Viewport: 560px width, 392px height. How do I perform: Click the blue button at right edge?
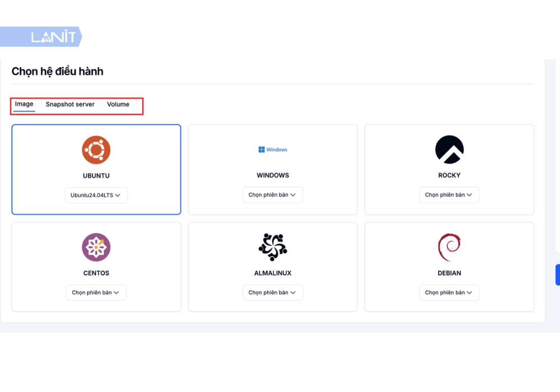tap(558, 274)
